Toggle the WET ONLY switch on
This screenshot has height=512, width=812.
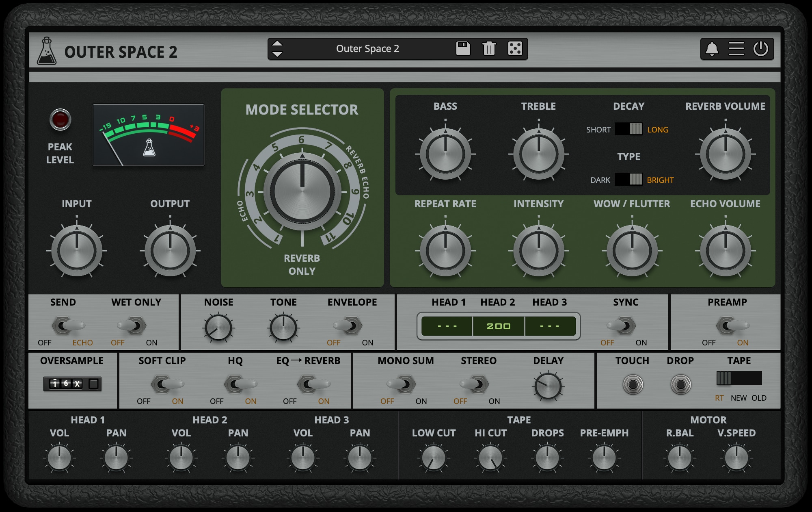[x=134, y=326]
